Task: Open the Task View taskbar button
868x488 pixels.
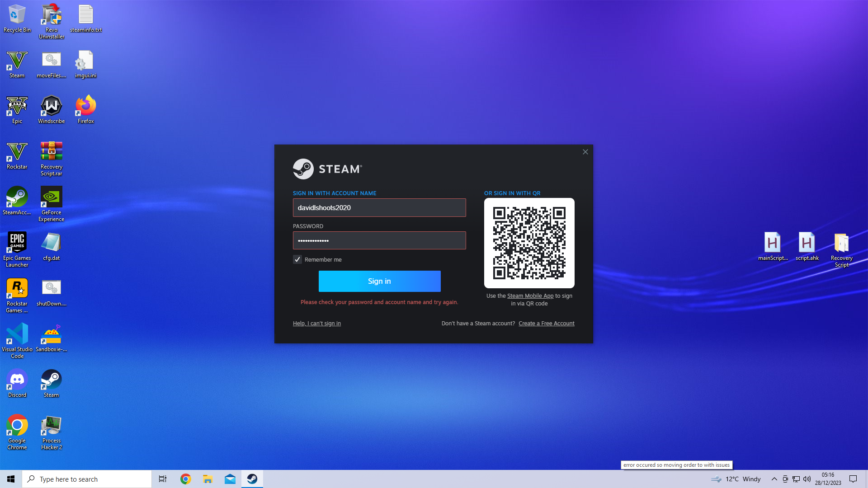Action: pyautogui.click(x=162, y=479)
